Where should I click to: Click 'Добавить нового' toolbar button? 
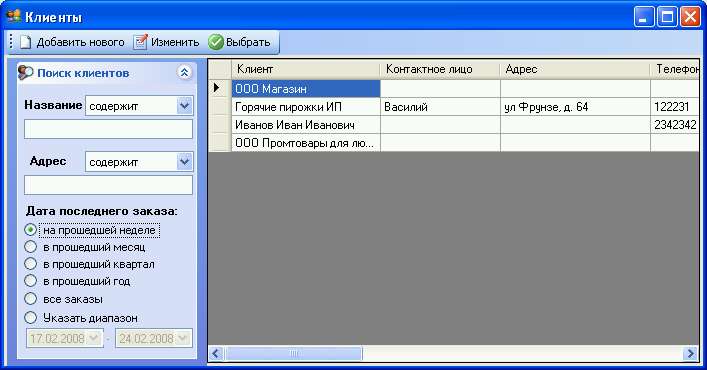point(72,42)
